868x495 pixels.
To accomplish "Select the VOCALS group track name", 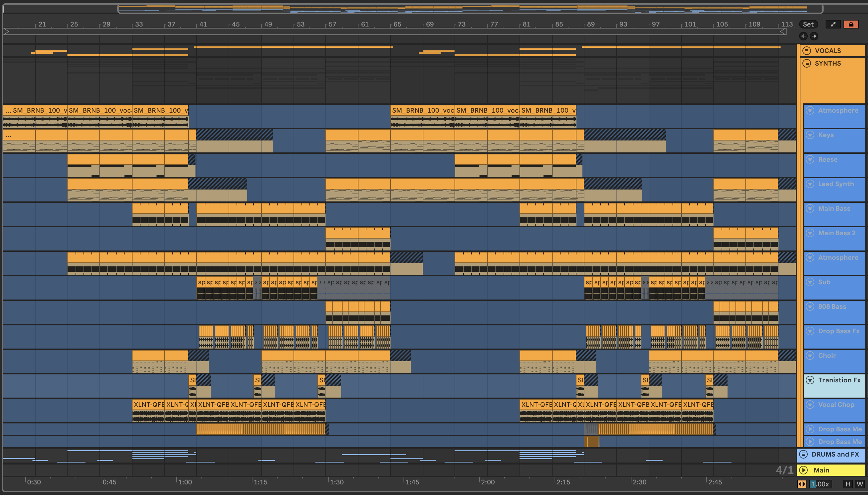I will pos(828,51).
